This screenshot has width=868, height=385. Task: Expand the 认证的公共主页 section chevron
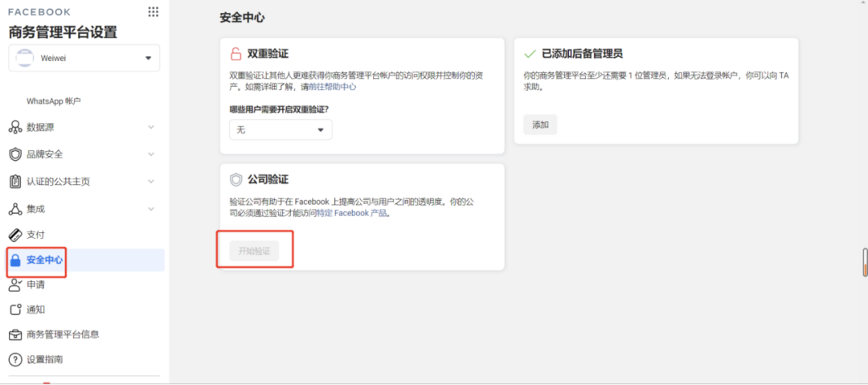(151, 181)
